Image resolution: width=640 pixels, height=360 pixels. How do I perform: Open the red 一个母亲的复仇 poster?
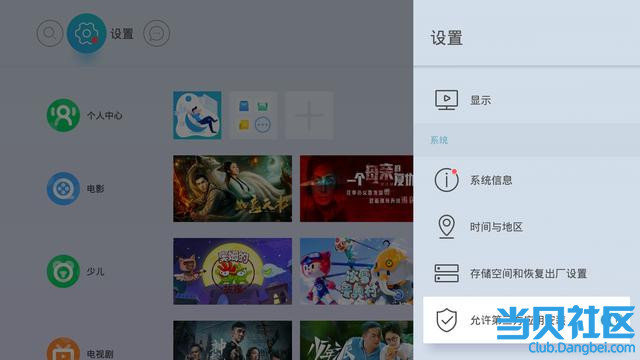pos(356,189)
